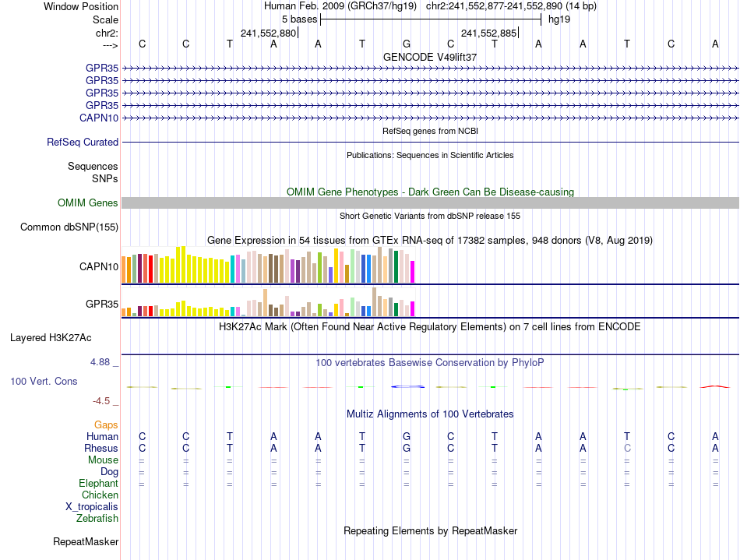This screenshot has width=740, height=560.
Task: Open Short Genetic Variants from dbSNP title
Action: [430, 216]
